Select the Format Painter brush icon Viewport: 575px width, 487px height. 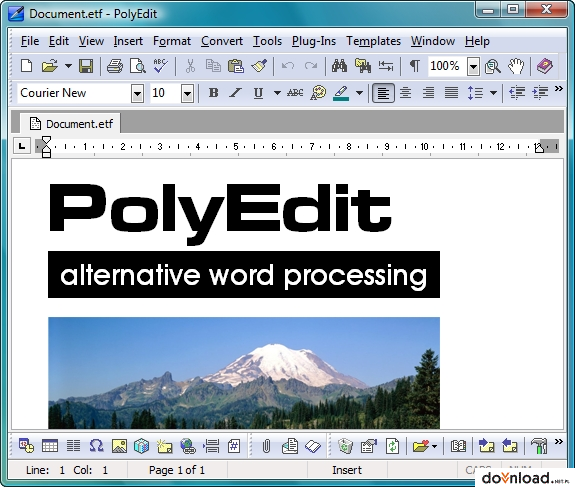coord(259,66)
